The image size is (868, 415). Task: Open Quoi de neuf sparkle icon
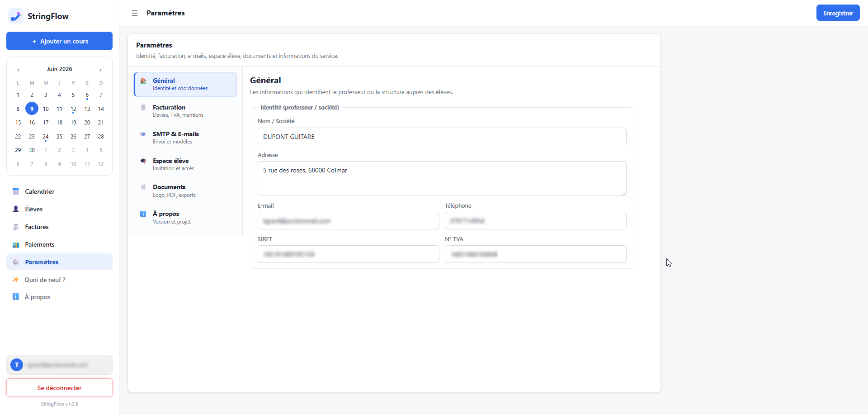coord(16,280)
